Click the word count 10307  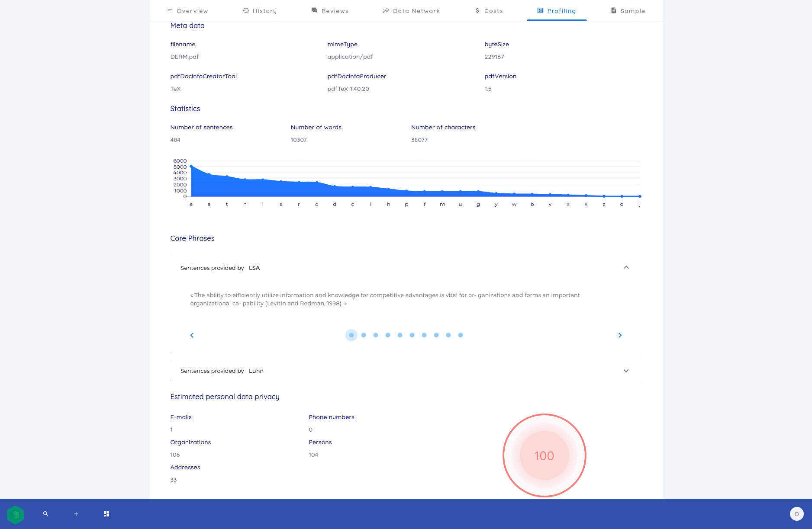[299, 140]
